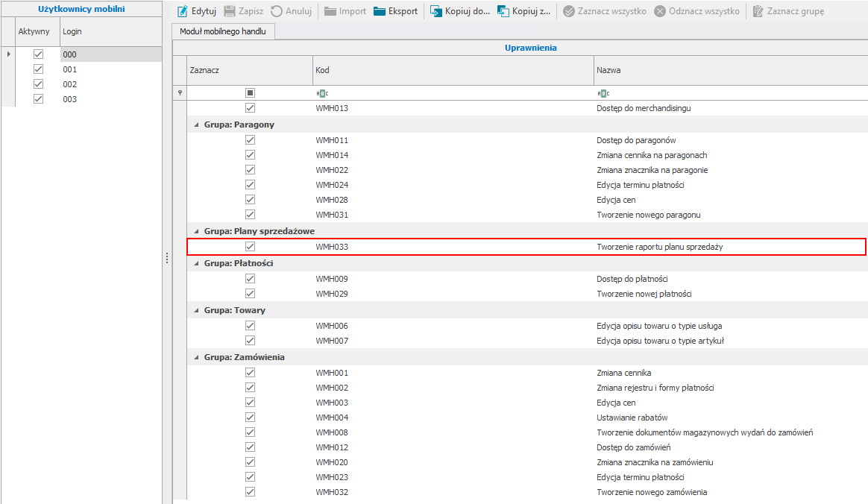
Task: Uncheck permission WMH011 Dostęp do paragonów
Action: [251, 140]
